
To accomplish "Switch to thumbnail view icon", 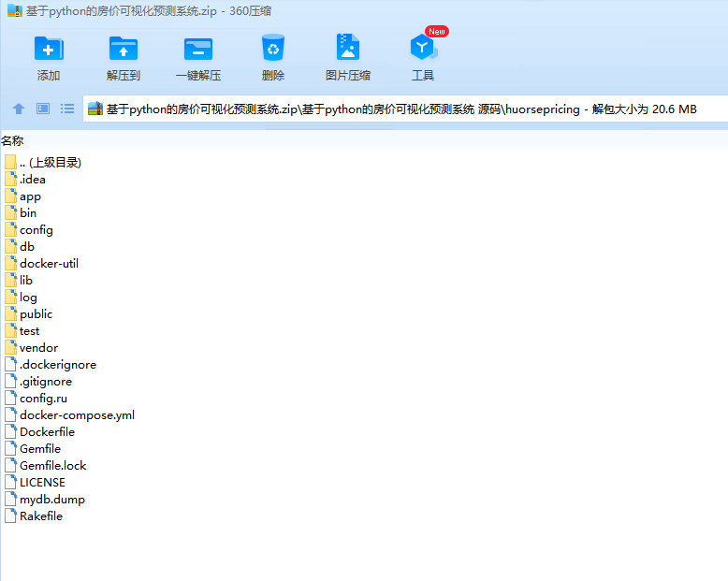I will (43, 109).
